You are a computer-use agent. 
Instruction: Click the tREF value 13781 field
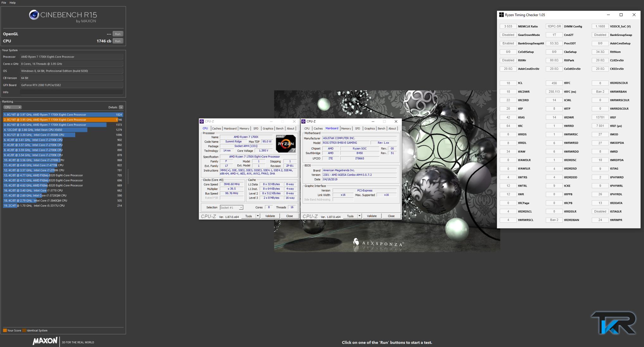(x=600, y=117)
